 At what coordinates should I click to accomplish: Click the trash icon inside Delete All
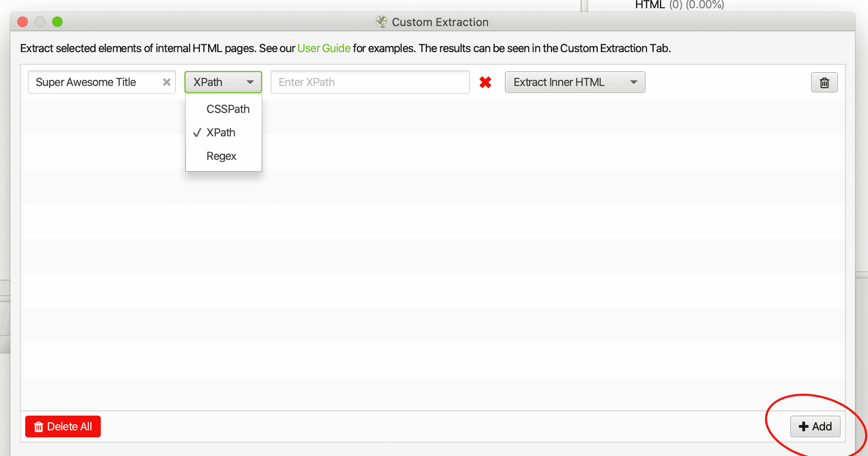(x=39, y=426)
